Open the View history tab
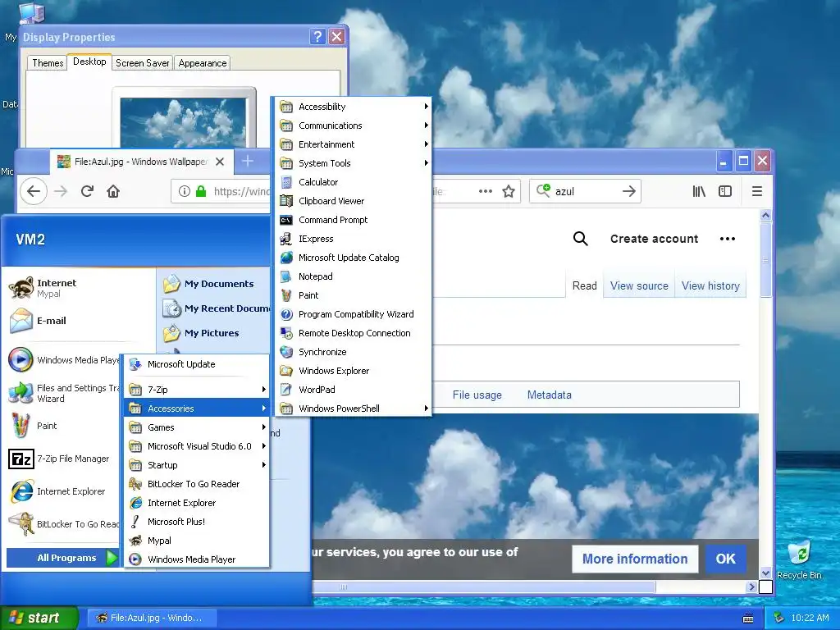The width and height of the screenshot is (840, 630). 710,286
